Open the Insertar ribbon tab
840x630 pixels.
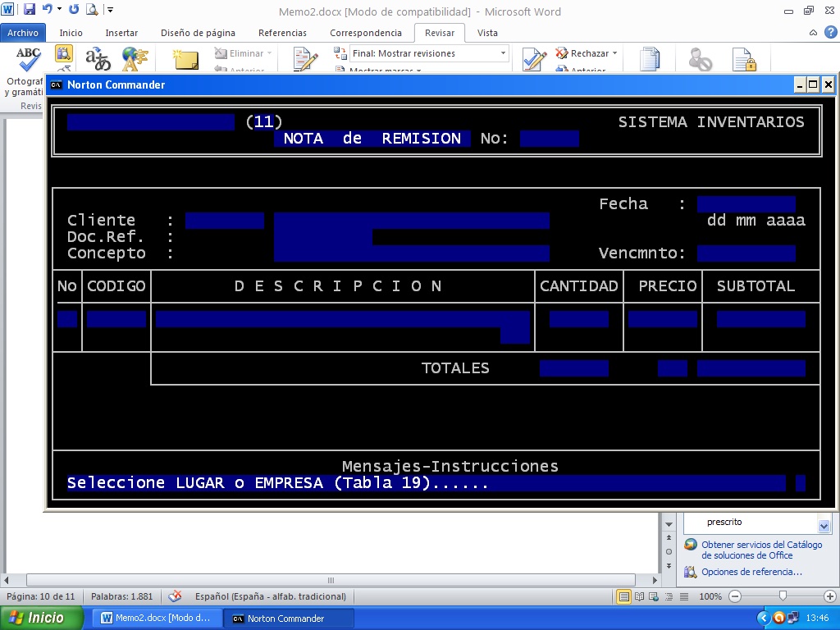click(121, 33)
